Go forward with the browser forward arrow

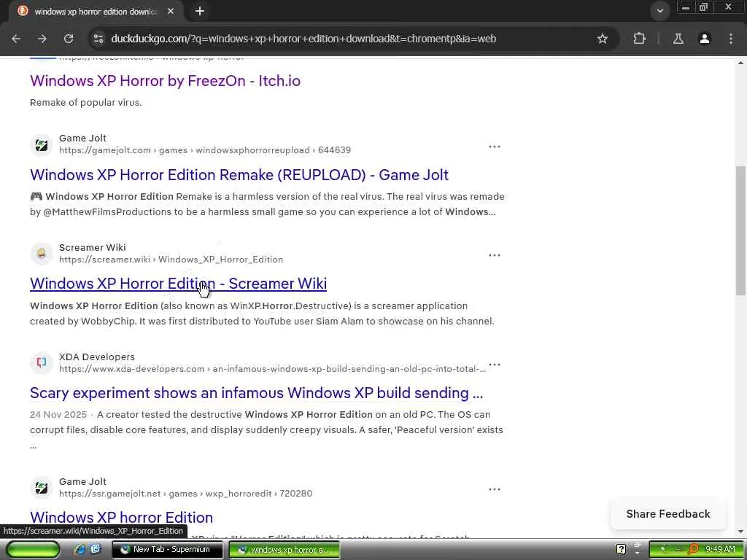(42, 39)
